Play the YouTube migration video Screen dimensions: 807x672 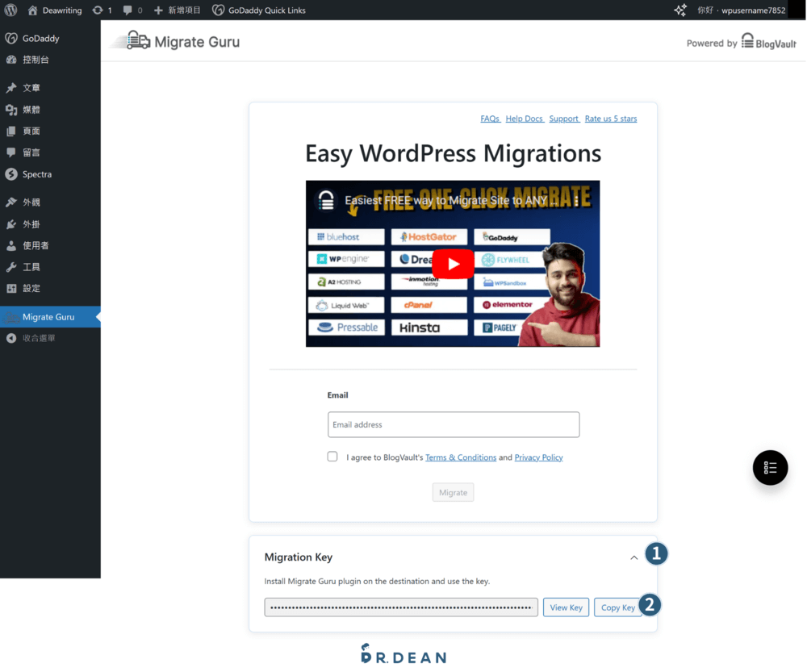(453, 264)
